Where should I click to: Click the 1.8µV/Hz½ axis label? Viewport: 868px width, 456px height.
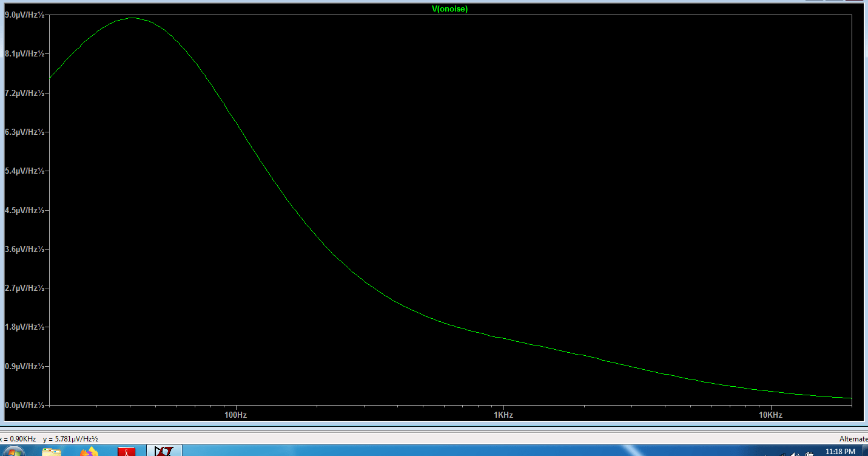(24, 327)
